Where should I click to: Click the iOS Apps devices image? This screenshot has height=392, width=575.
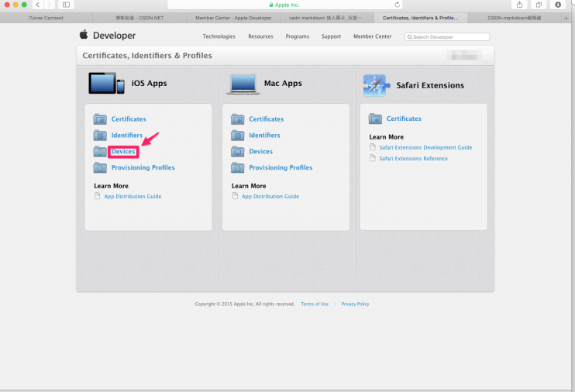[x=106, y=83]
